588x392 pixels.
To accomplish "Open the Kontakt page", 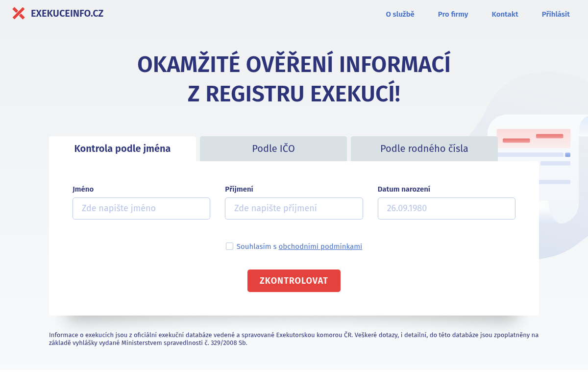I will click(505, 14).
